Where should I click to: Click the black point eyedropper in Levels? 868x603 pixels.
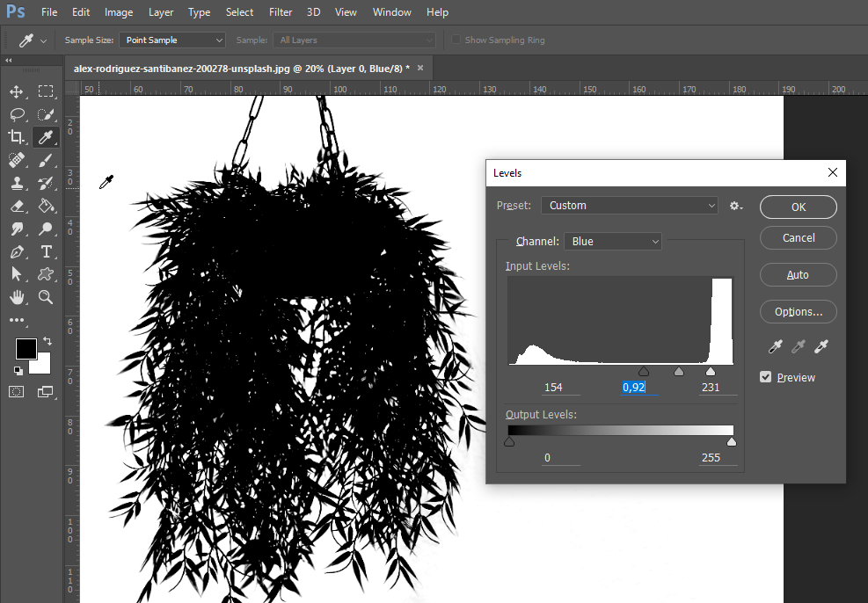[775, 347]
